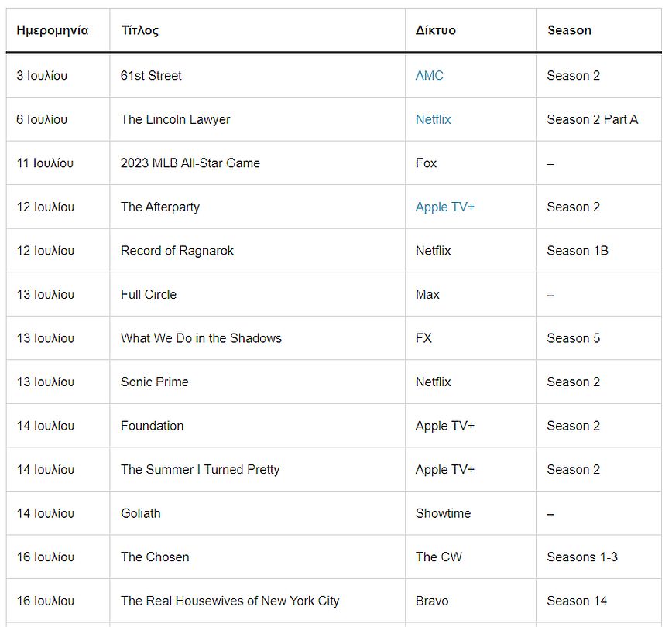Select The Chosen title cell
672x627 pixels.
pyautogui.click(x=155, y=557)
